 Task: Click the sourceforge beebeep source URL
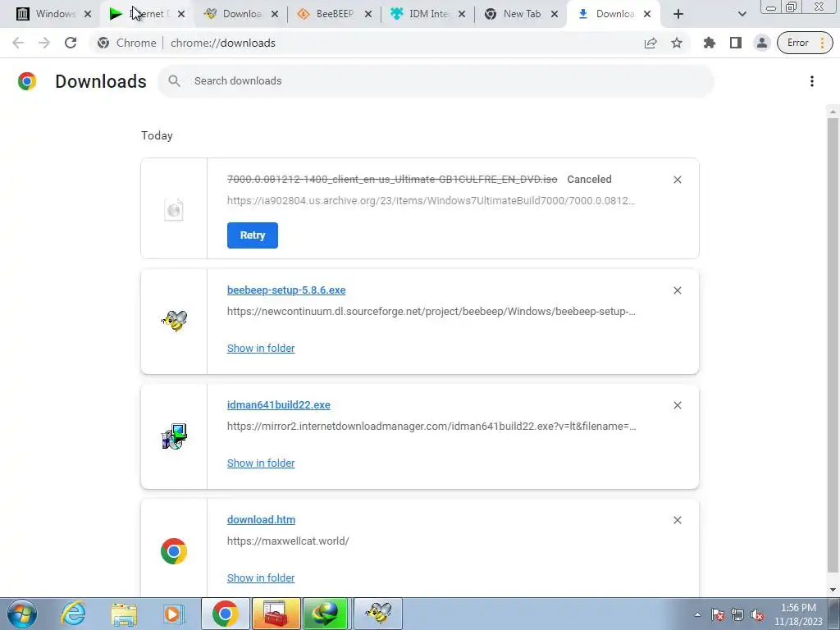[431, 311]
